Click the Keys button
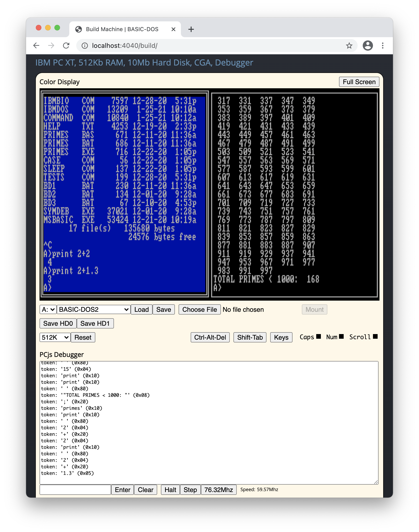This screenshot has height=532, width=419. (x=281, y=337)
